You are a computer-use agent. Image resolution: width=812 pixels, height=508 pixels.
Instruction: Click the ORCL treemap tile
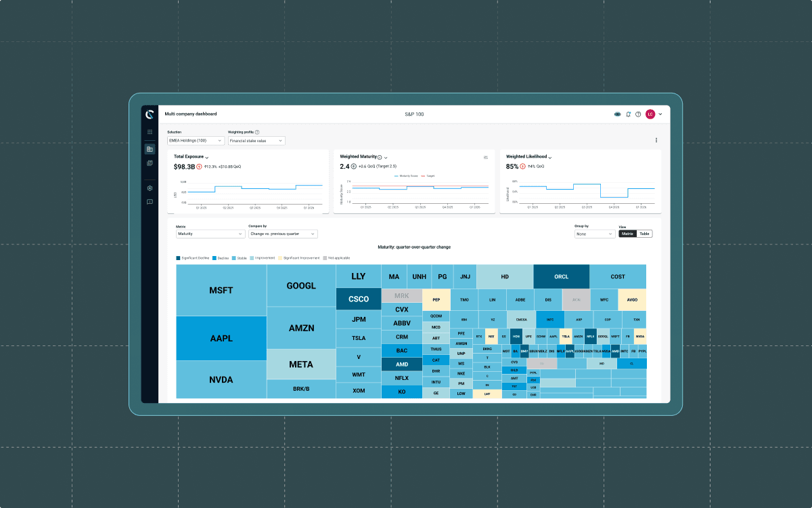(562, 276)
